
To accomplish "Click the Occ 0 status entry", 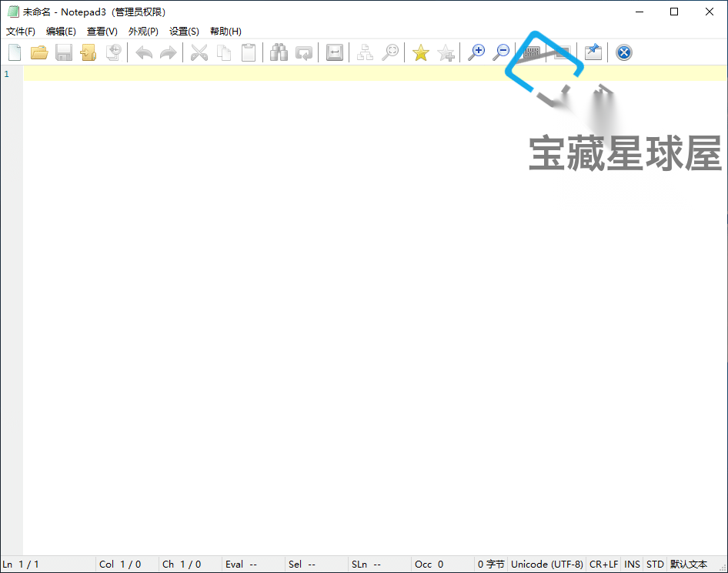I will [429, 565].
